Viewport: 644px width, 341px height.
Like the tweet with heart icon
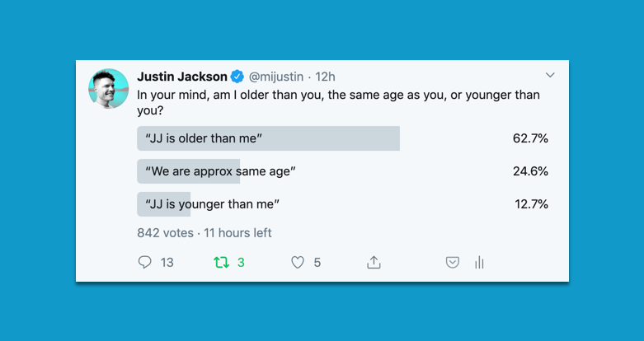point(298,263)
